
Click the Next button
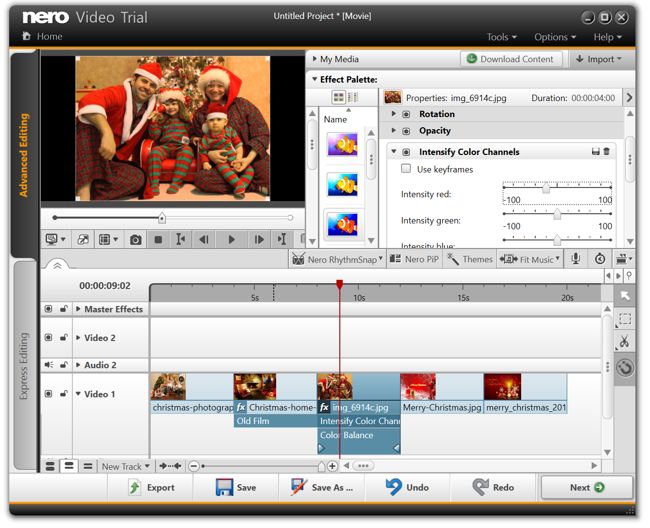pyautogui.click(x=587, y=487)
